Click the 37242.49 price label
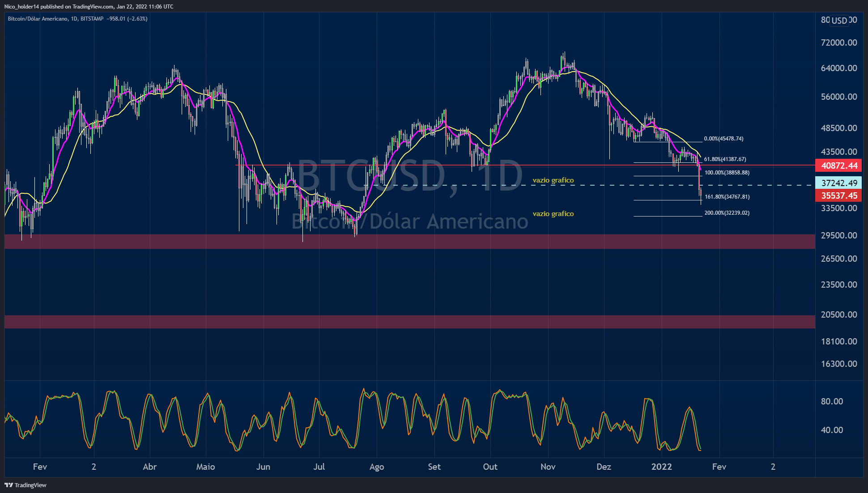This screenshot has height=493, width=868. (x=839, y=183)
